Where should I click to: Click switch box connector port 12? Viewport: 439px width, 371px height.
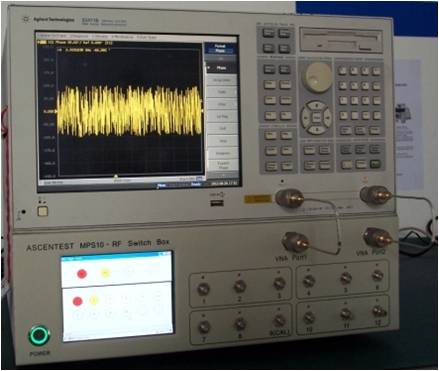(379, 312)
